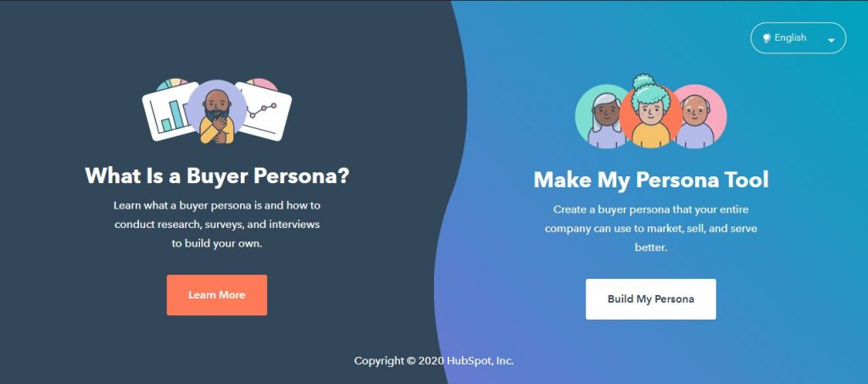Click the teal curly-haired avatar in the orange circle

pos(650,113)
